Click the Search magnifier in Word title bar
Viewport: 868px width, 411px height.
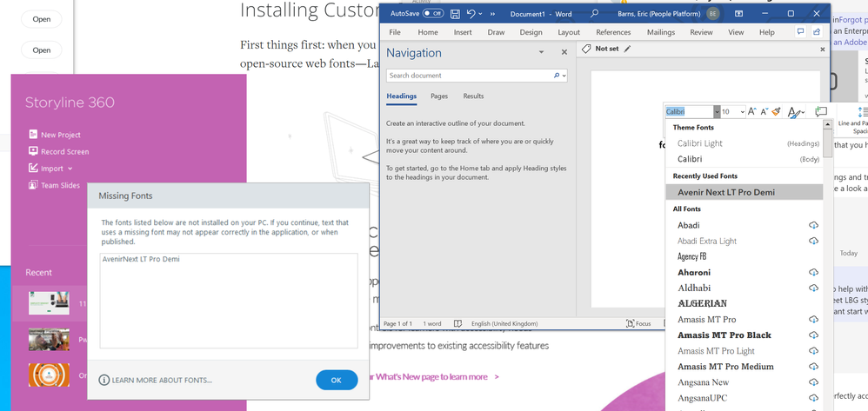(595, 13)
